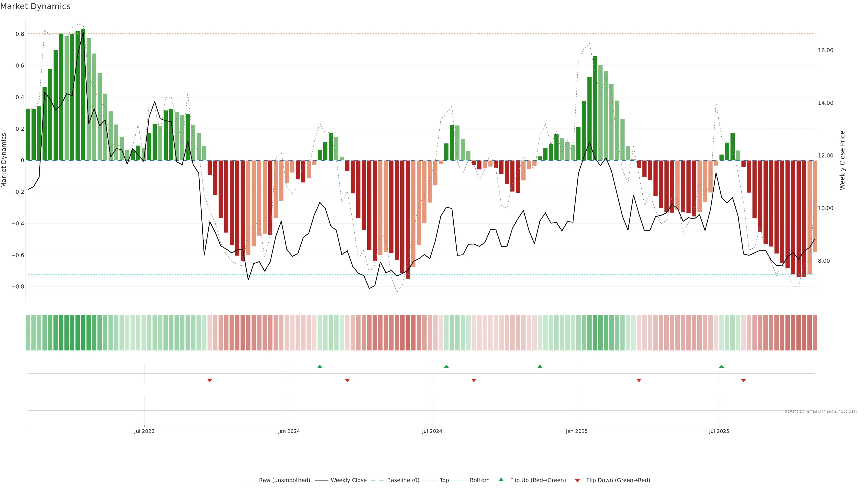
Task: Click the Flip Down red triangle legend icon
Action: tap(577, 481)
